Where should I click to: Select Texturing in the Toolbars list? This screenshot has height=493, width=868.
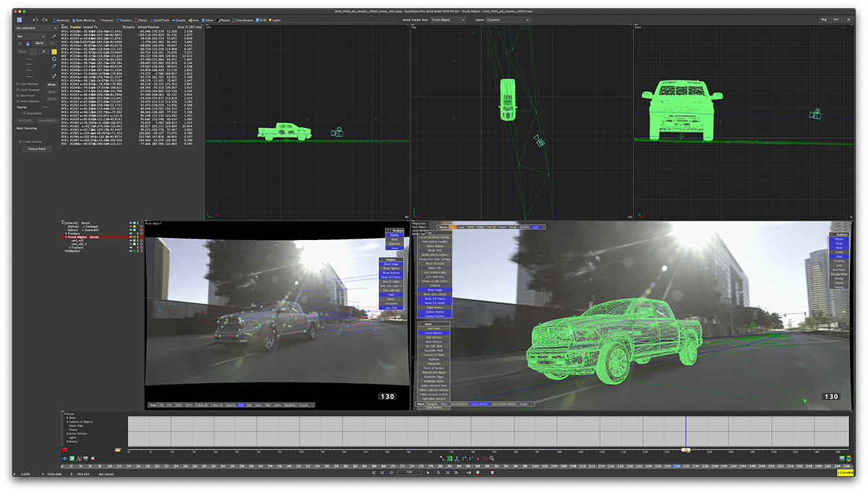click(x=839, y=261)
